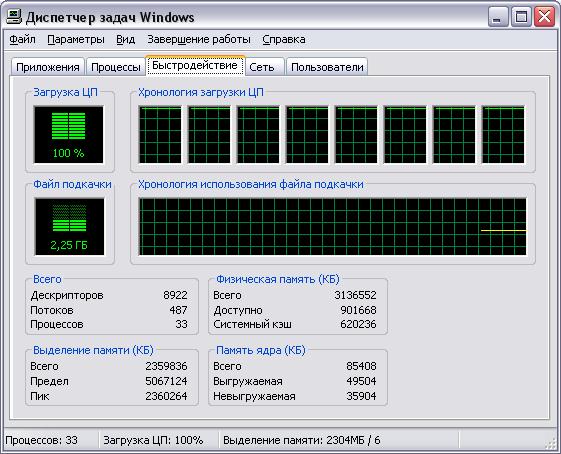Click the Доступно value 901668
Screen dimensions: 561x454
(x=358, y=310)
